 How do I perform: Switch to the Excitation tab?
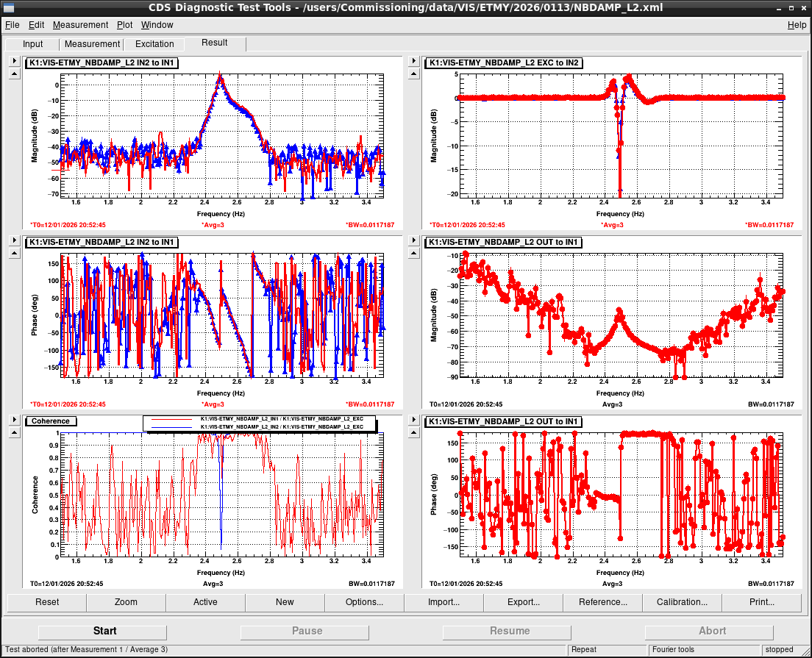point(154,44)
